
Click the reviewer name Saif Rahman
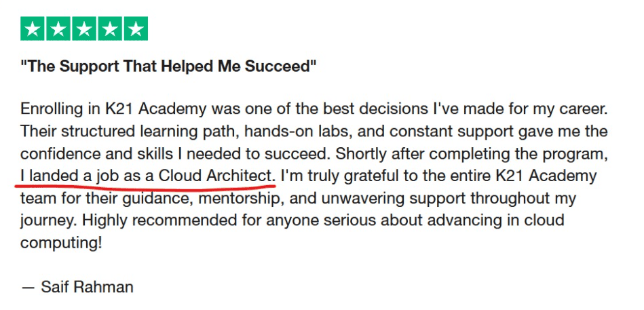[x=87, y=287]
